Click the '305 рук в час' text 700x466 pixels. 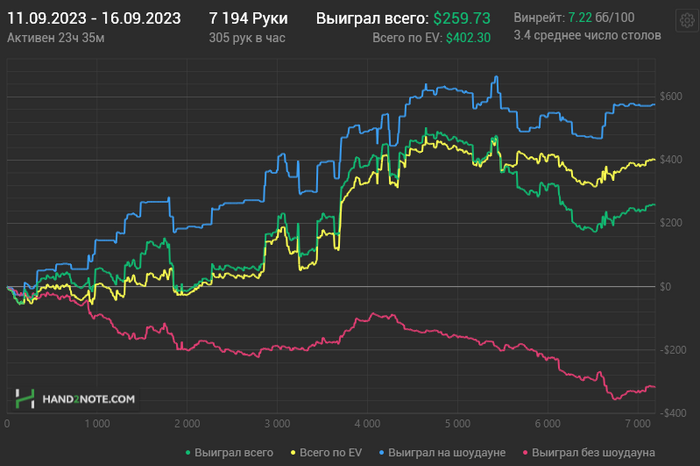(247, 38)
